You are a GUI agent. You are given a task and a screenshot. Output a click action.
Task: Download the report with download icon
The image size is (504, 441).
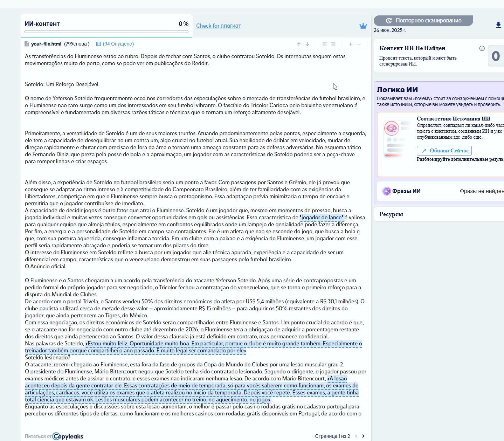pyautogui.click(x=498, y=25)
